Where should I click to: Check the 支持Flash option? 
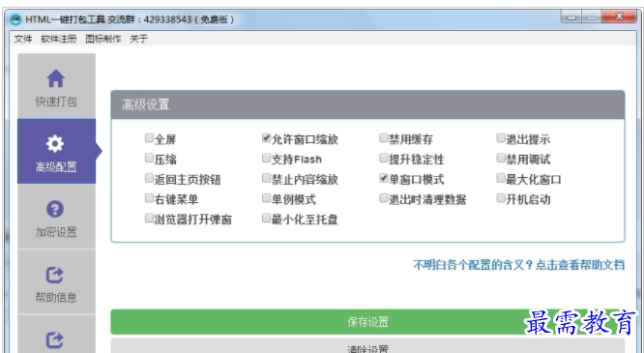267,159
